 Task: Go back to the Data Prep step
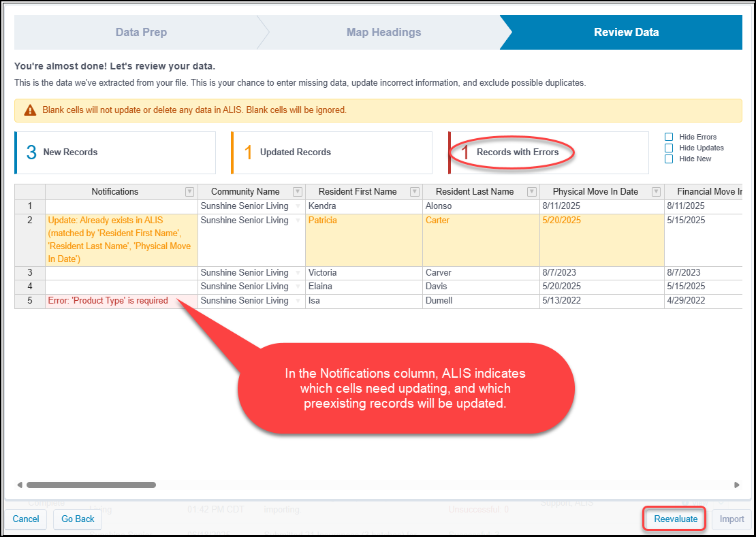click(x=141, y=32)
